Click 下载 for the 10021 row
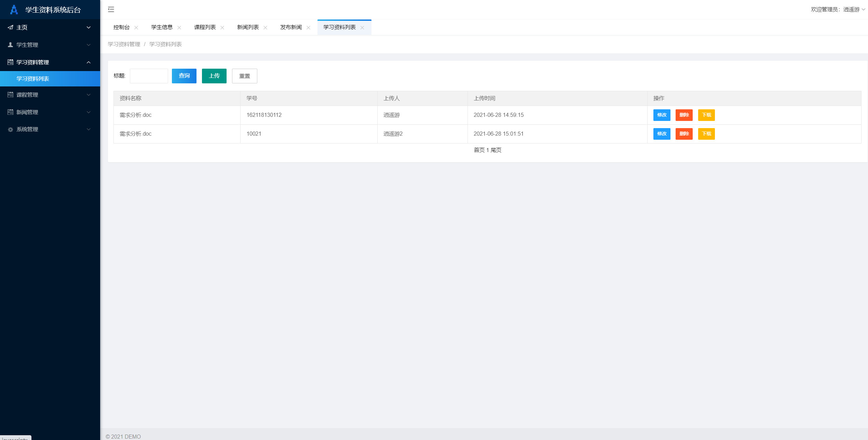Viewport: 868px width, 440px height. click(x=706, y=134)
